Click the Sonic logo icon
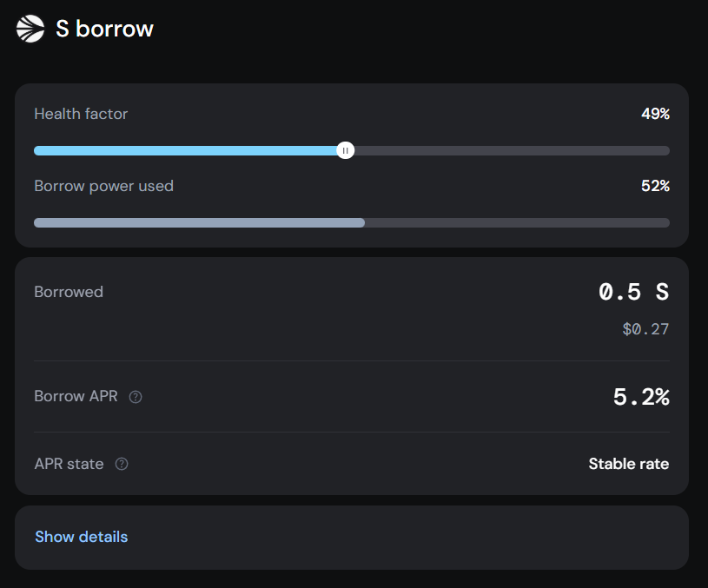This screenshot has height=588, width=708. coord(30,29)
